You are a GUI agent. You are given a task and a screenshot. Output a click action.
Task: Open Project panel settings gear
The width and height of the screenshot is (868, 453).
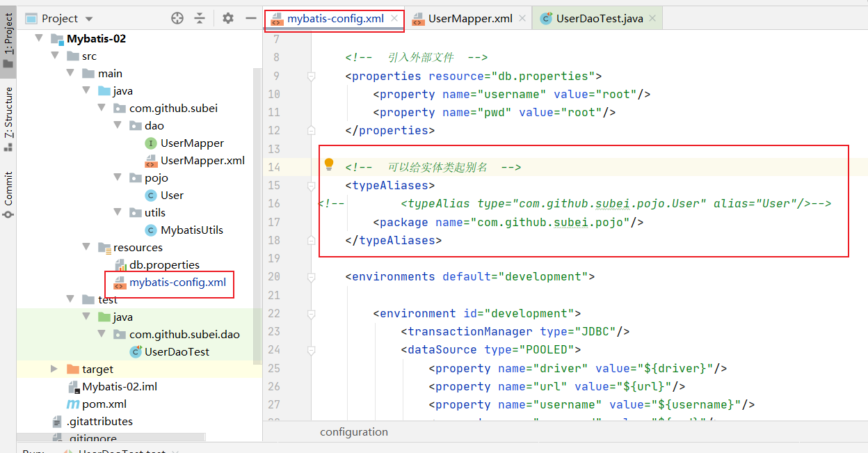click(228, 19)
